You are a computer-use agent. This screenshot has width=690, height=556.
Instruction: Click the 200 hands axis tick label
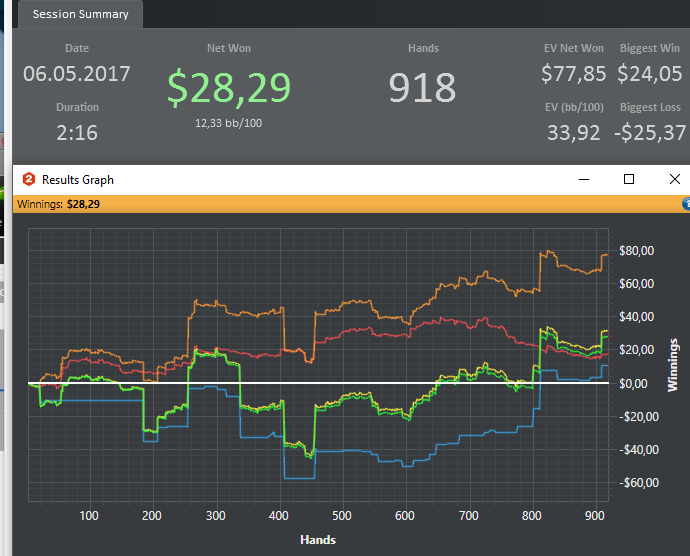point(152,515)
